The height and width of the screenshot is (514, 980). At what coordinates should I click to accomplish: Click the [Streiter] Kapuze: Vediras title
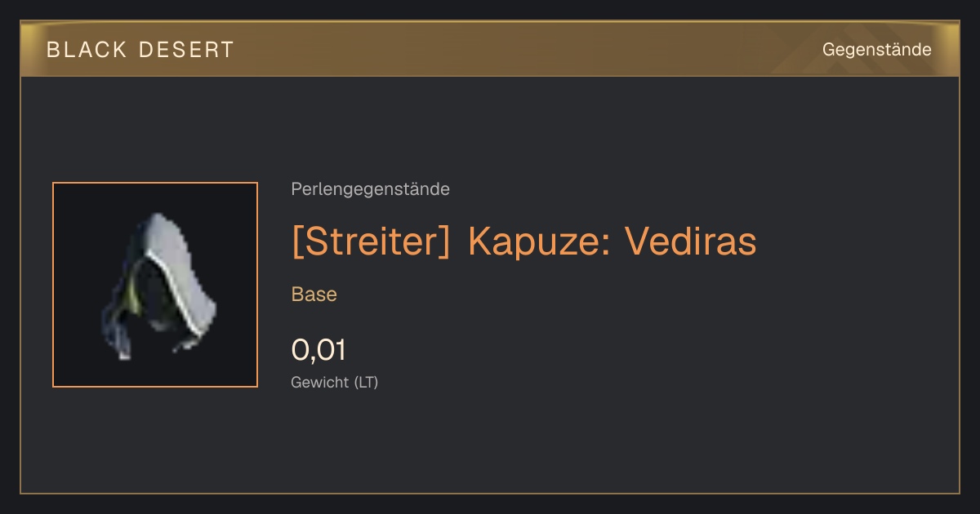pyautogui.click(x=523, y=241)
